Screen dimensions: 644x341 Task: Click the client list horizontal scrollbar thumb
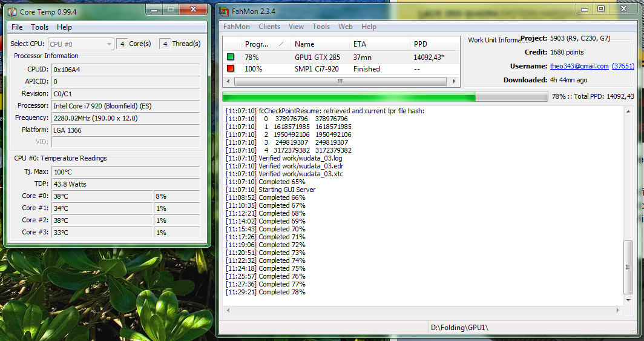pos(340,81)
